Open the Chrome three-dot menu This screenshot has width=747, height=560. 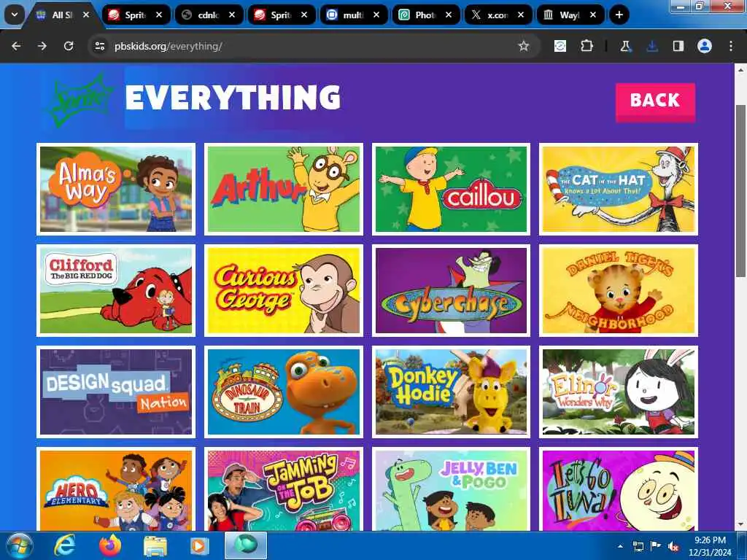point(731,46)
